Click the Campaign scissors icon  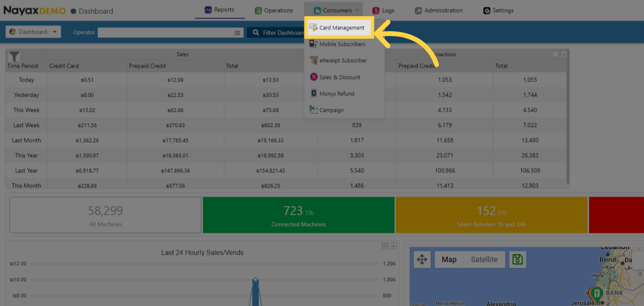coord(313,110)
